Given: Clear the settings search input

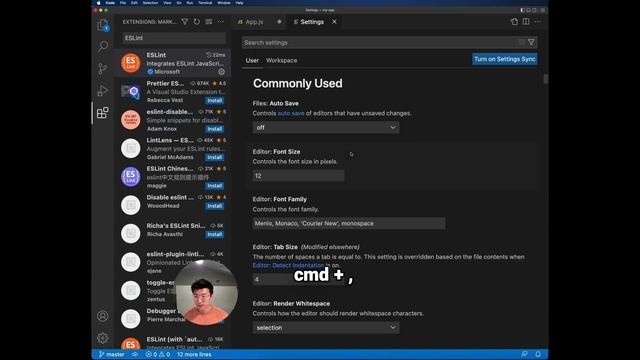Looking at the screenshot, I should pyautogui.click(x=522, y=42).
